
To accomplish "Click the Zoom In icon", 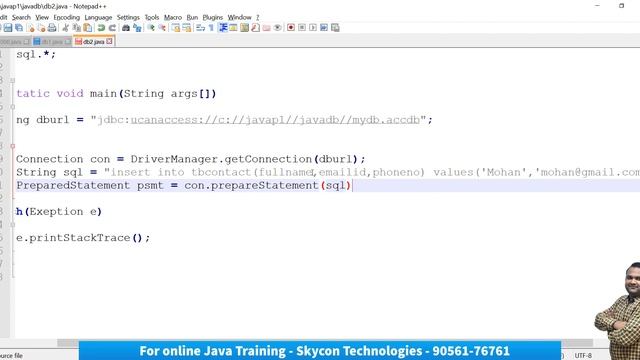I will click(x=151, y=28).
